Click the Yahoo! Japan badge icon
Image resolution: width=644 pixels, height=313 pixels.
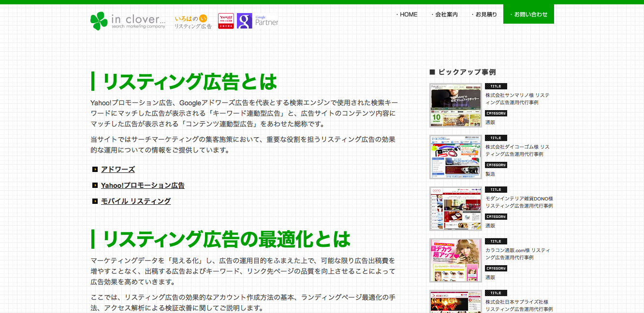click(226, 21)
